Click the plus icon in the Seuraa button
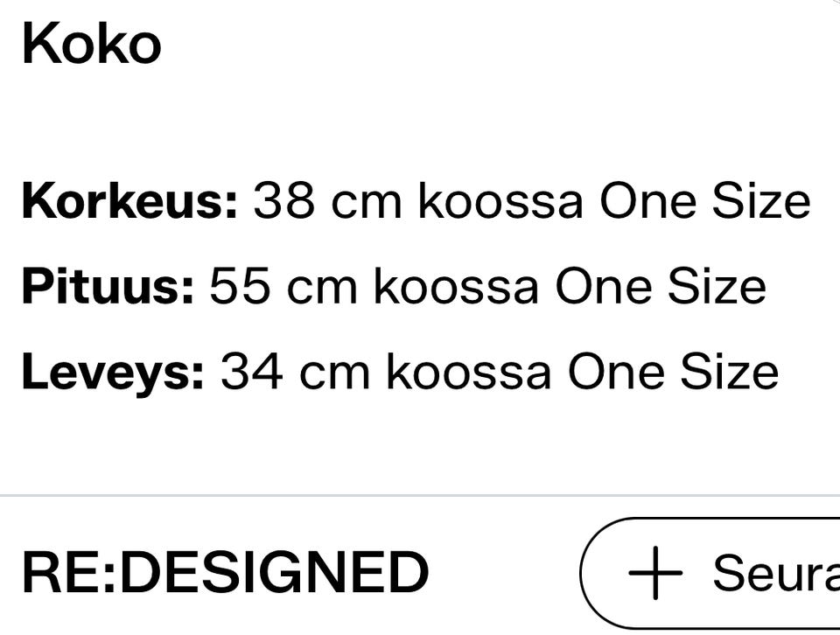The image size is (840, 635). pyautogui.click(x=655, y=572)
